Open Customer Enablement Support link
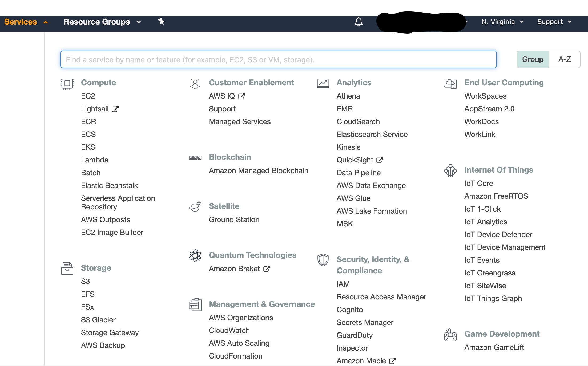The width and height of the screenshot is (588, 366). pos(222,109)
